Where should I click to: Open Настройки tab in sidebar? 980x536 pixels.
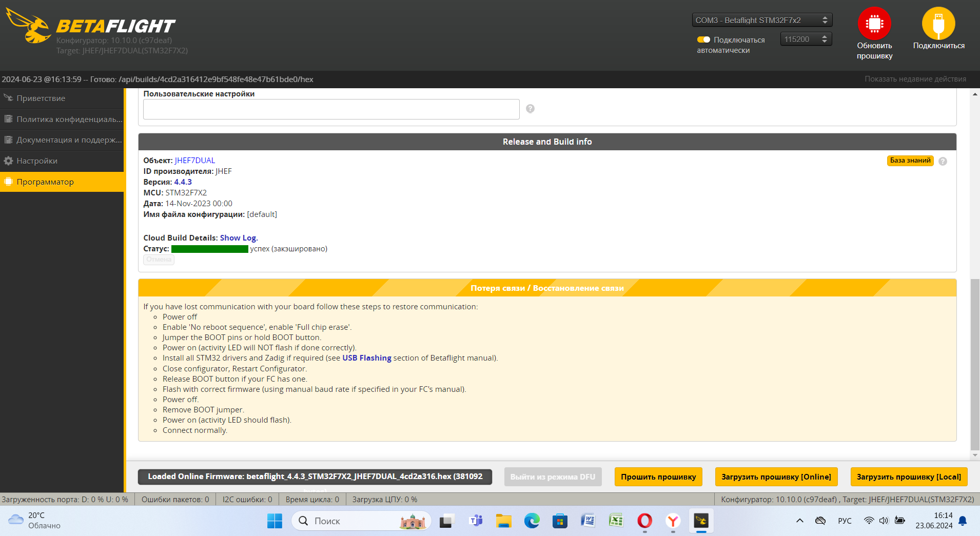[x=62, y=161]
